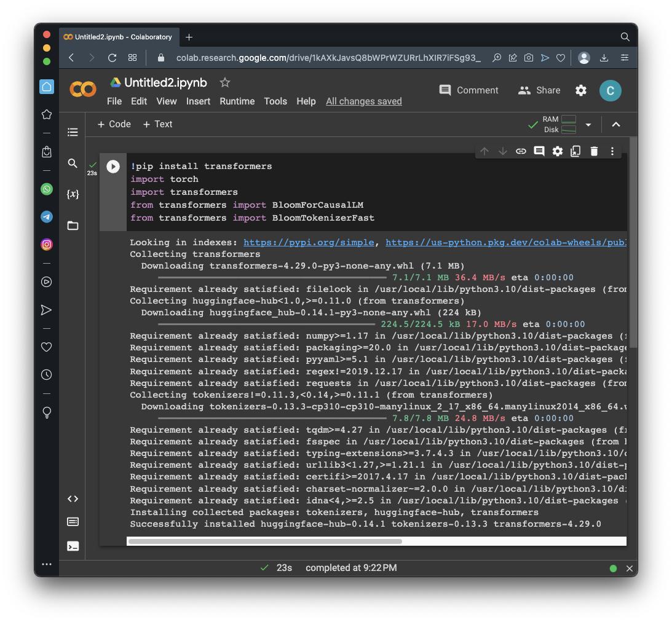Open sidebar more options ellipsis
Image resolution: width=672 pixels, height=622 pixels.
coord(47,564)
